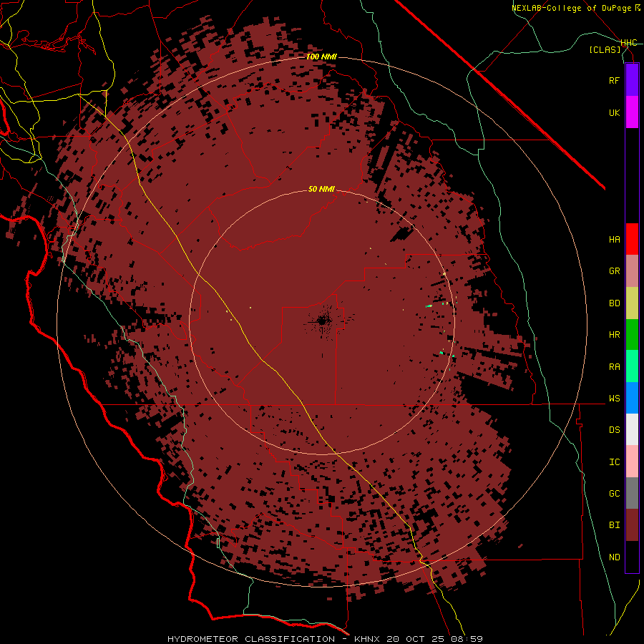Click the mint RA legend swatch

tap(632, 366)
